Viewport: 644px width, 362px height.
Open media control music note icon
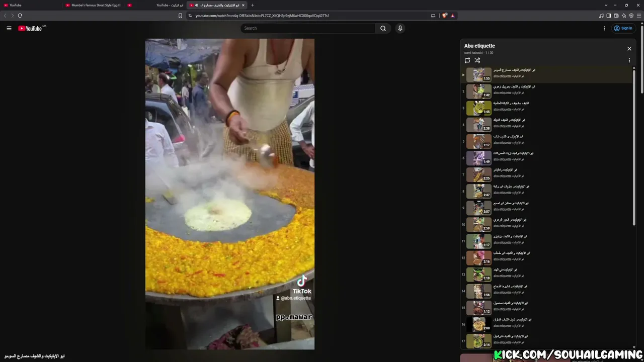pyautogui.click(x=601, y=16)
